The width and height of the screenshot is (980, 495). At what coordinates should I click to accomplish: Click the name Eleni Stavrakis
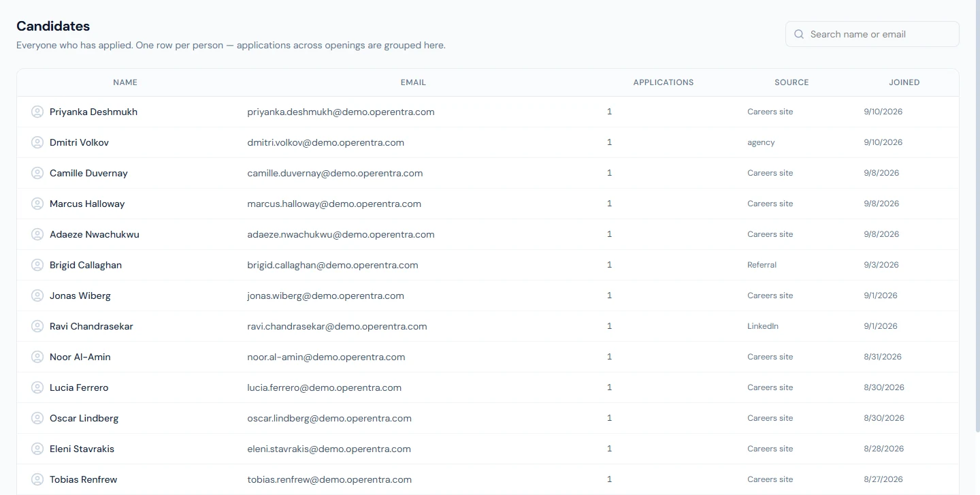82,449
